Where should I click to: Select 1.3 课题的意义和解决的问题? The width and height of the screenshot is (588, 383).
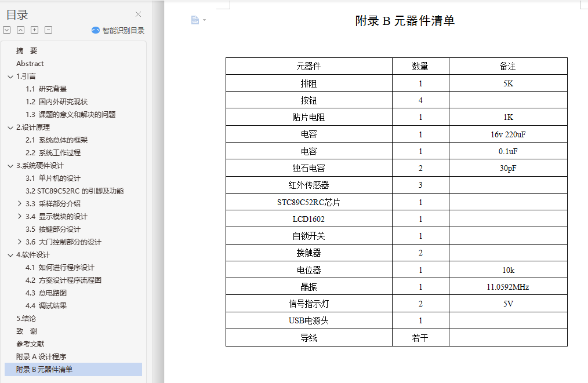pyautogui.click(x=71, y=114)
